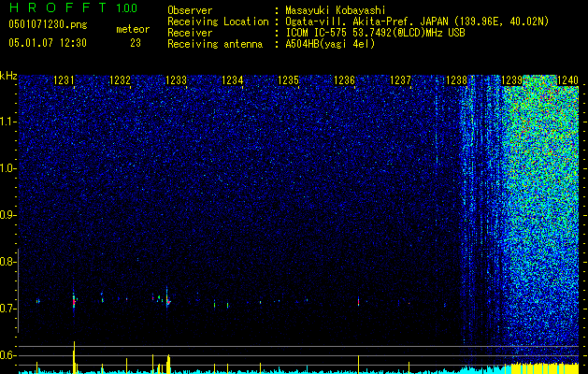Click the tallest yellow intensity spike at 1231
The height and width of the screenshot is (374, 588).
74,357
